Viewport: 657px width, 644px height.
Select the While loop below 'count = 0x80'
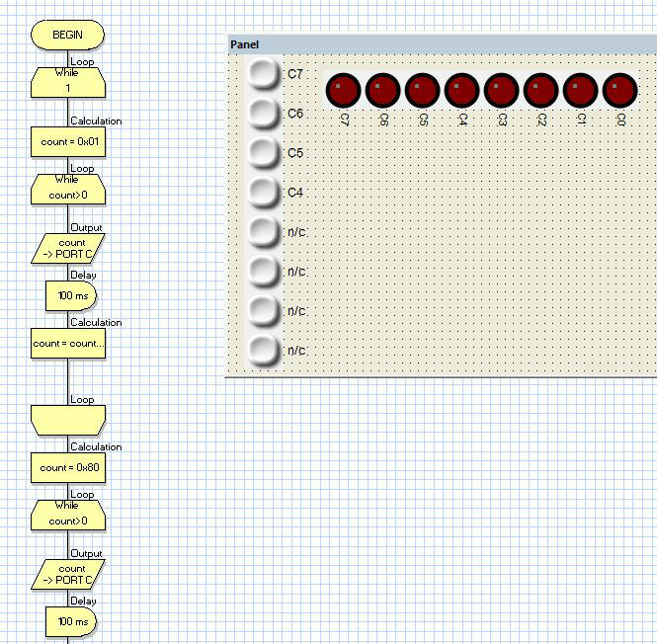click(x=67, y=514)
